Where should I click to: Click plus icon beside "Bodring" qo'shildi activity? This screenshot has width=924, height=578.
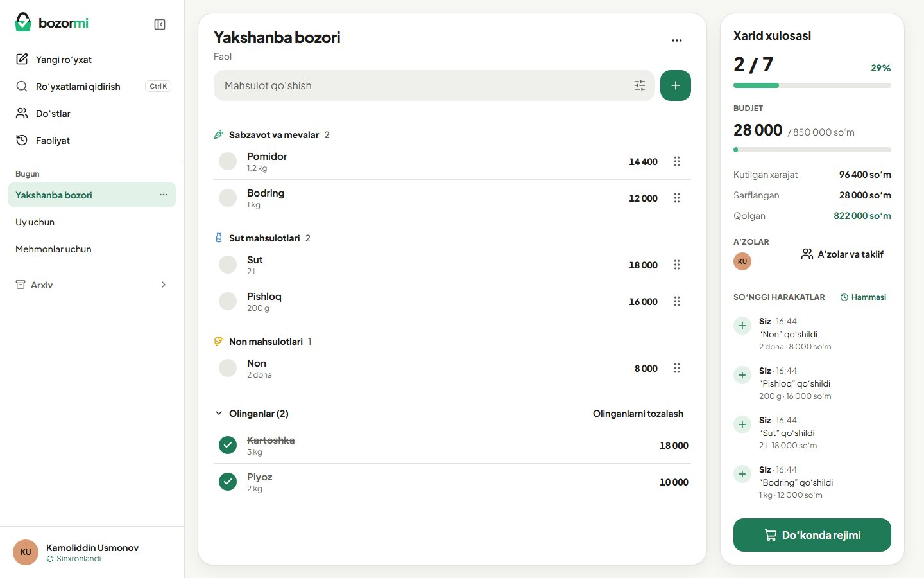coord(742,474)
